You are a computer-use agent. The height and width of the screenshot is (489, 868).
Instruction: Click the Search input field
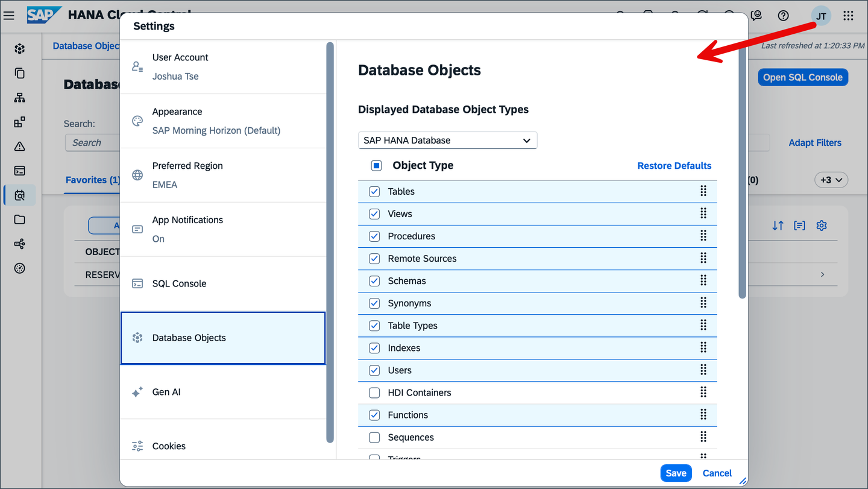[x=92, y=143]
